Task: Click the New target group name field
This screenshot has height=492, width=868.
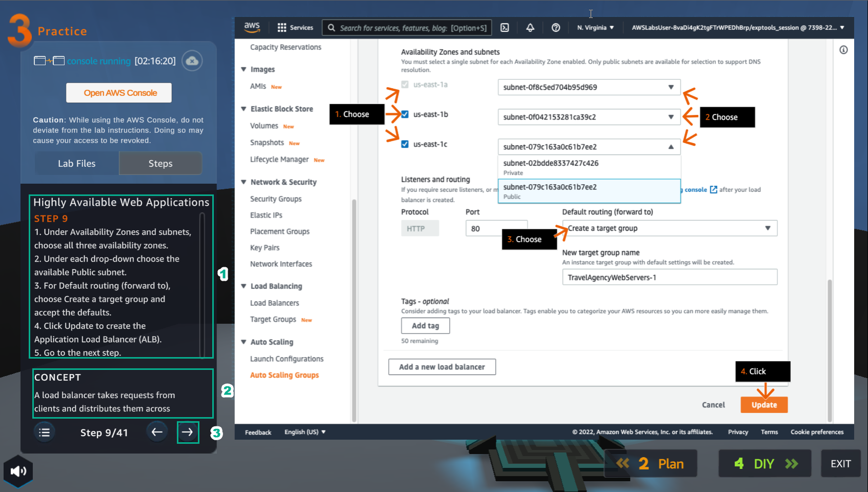Action: coord(670,277)
